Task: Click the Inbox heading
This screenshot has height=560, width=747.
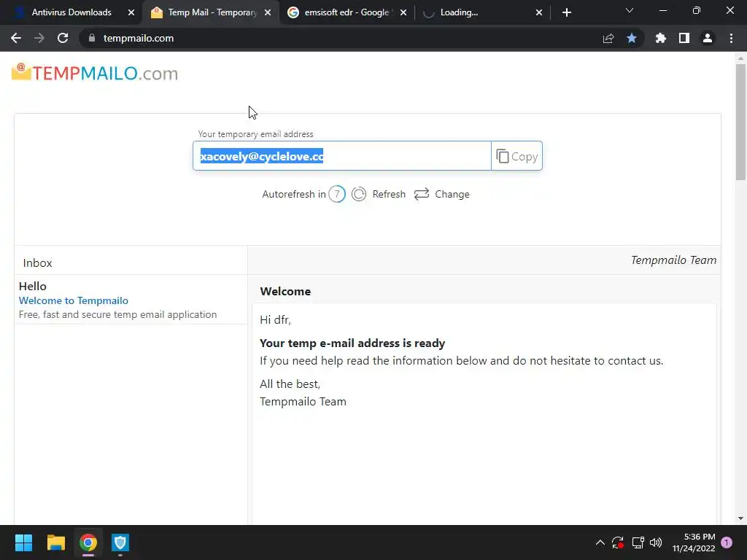Action: (38, 262)
